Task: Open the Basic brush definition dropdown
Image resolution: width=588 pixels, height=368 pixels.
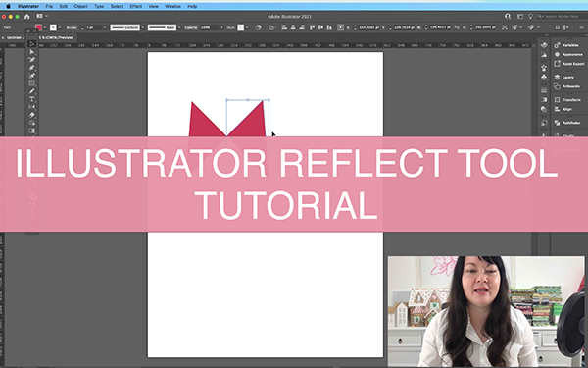Action: tap(179, 27)
